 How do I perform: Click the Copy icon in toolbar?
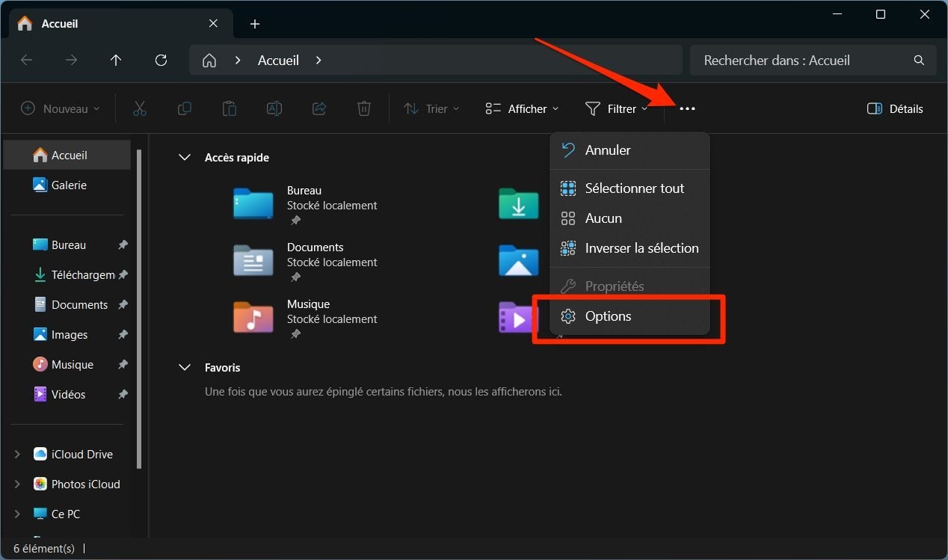click(185, 108)
